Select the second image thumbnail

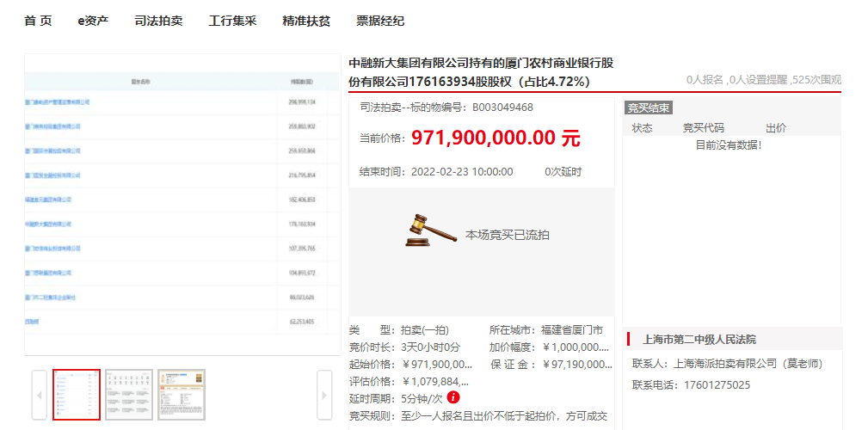point(129,395)
